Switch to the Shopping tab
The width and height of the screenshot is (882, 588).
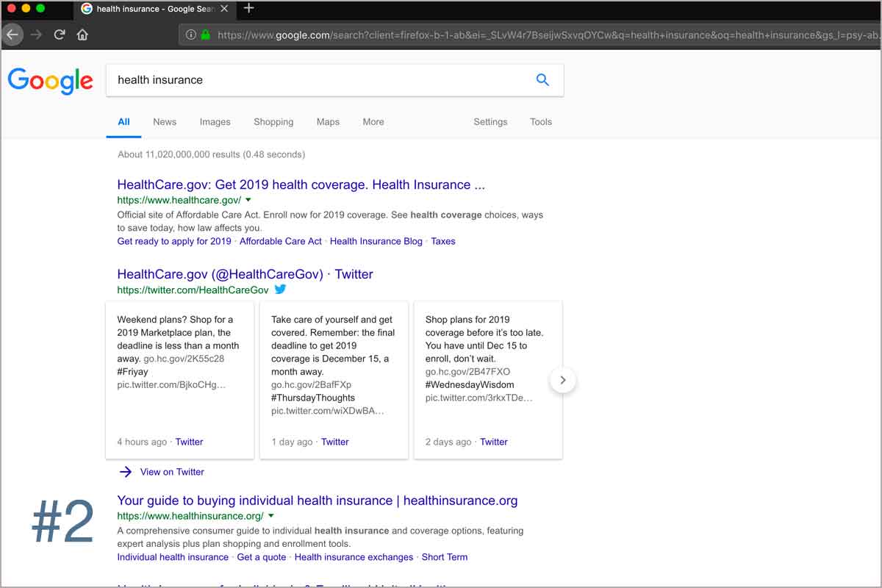coord(273,122)
